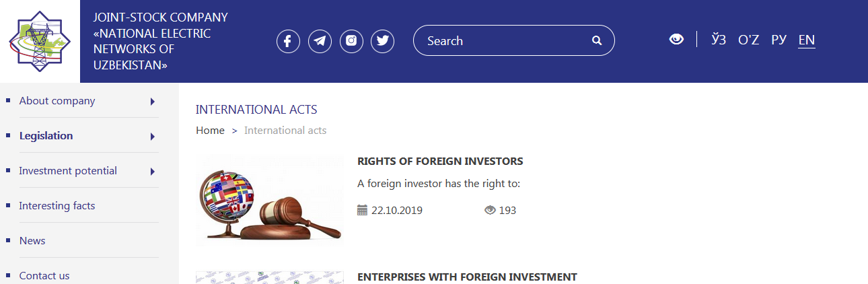
Task: Click the views eye icon beside 193
Action: tap(490, 210)
